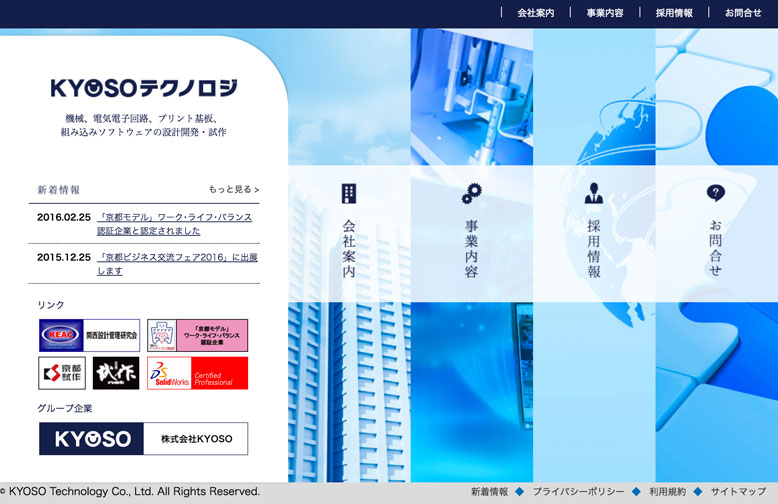778x504 pixels.
Task: Click the KYOSOテクノロジ site logo
Action: click(144, 88)
